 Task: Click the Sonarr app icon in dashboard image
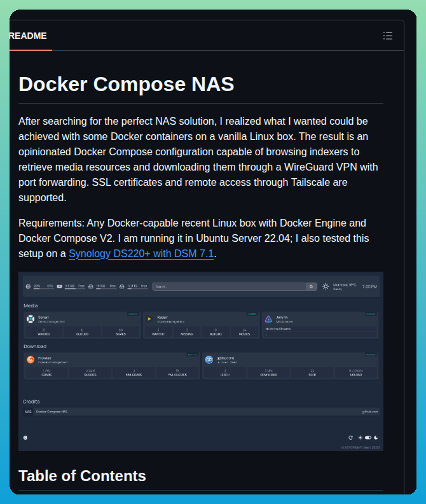click(31, 319)
